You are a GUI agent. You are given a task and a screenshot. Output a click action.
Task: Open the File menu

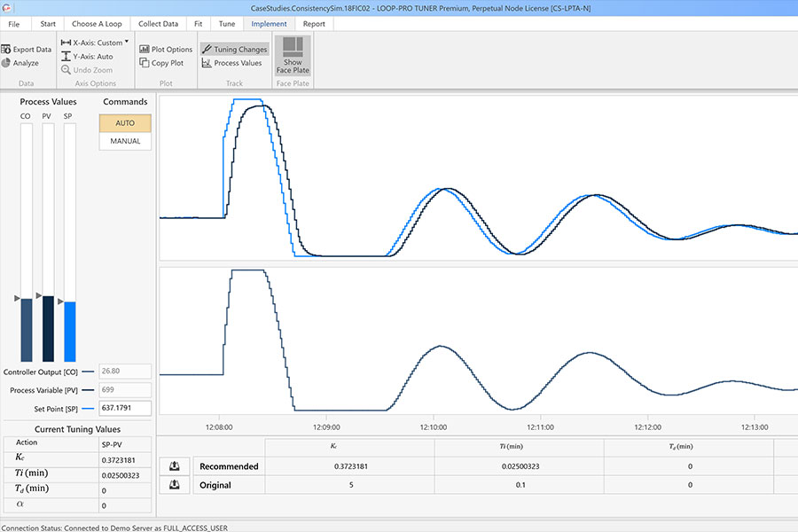[14, 24]
